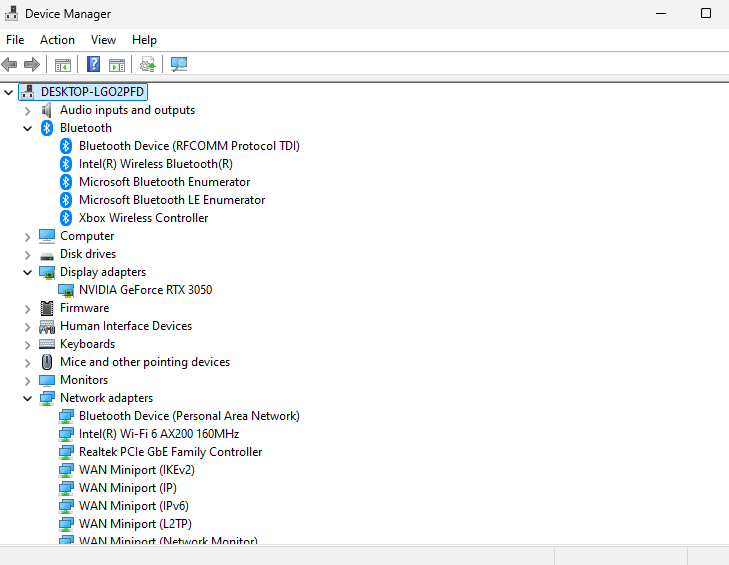Select WAN Miniport (IP) entry
The height and width of the screenshot is (565, 729).
point(128,488)
